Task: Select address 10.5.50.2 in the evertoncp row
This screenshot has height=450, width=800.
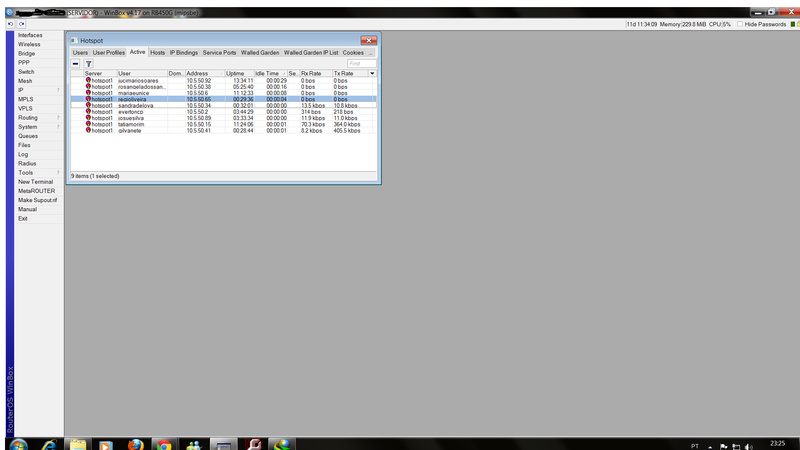Action: tap(197, 112)
